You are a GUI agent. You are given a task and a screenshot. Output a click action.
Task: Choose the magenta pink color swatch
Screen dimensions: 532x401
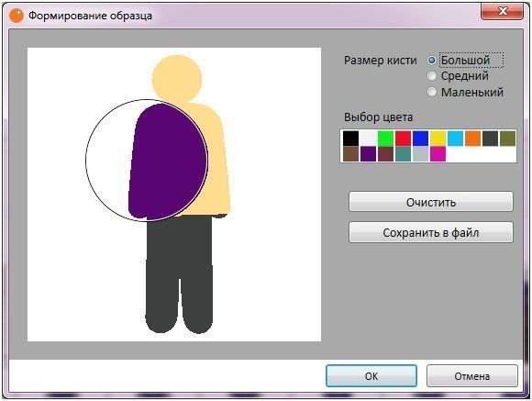(438, 154)
